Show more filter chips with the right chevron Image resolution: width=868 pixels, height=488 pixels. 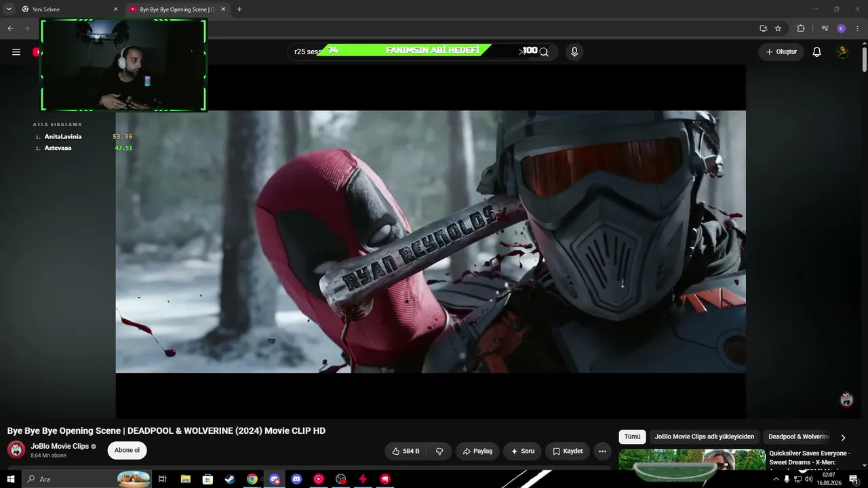pyautogui.click(x=843, y=438)
